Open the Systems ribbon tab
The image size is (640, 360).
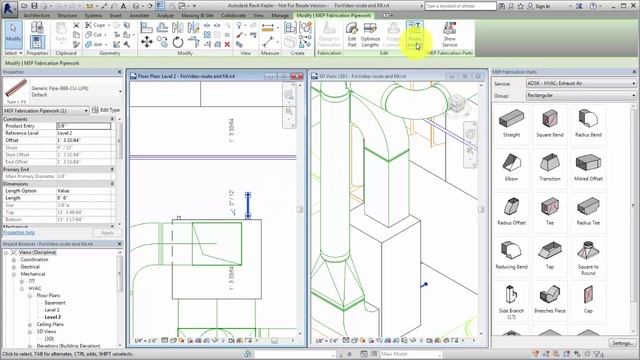[x=93, y=15]
